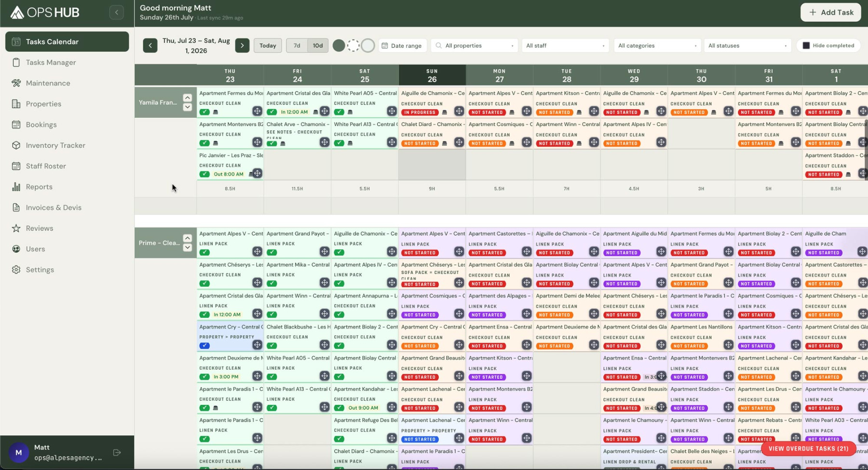Click the Maintenance tools icon in the sidebar
This screenshot has width=868, height=470.
[16, 83]
